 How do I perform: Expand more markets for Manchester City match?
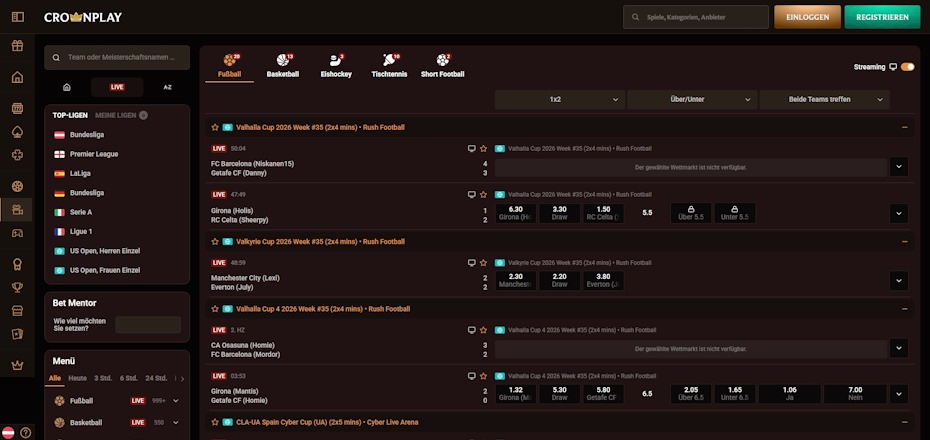point(899,281)
